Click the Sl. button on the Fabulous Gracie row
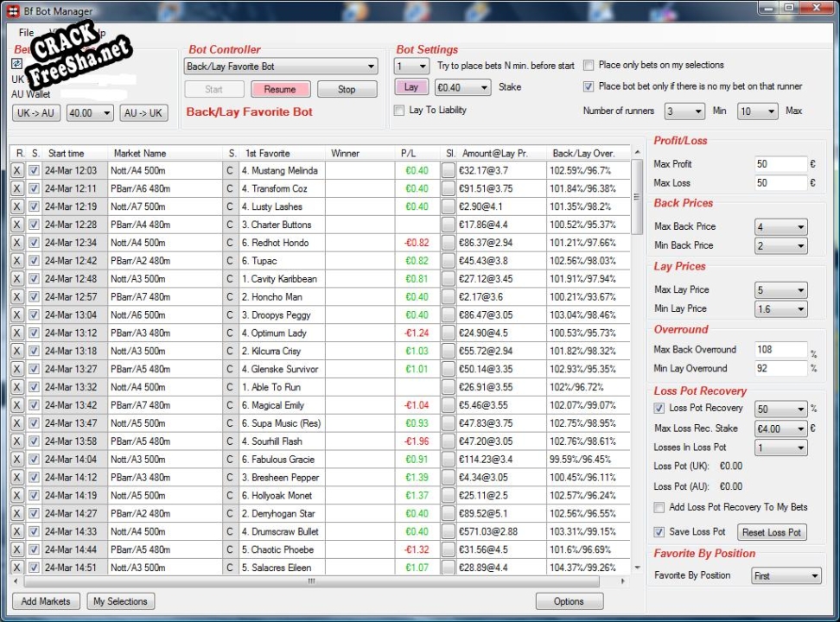The image size is (840, 622). [x=449, y=460]
